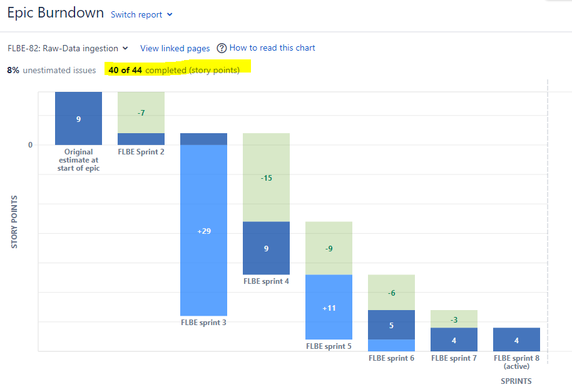
Task: Click the 8% unestimated issues label
Action: coord(51,70)
